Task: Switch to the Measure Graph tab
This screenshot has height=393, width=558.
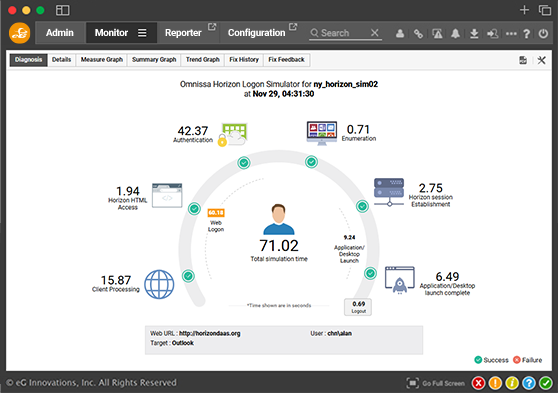Action: click(102, 60)
